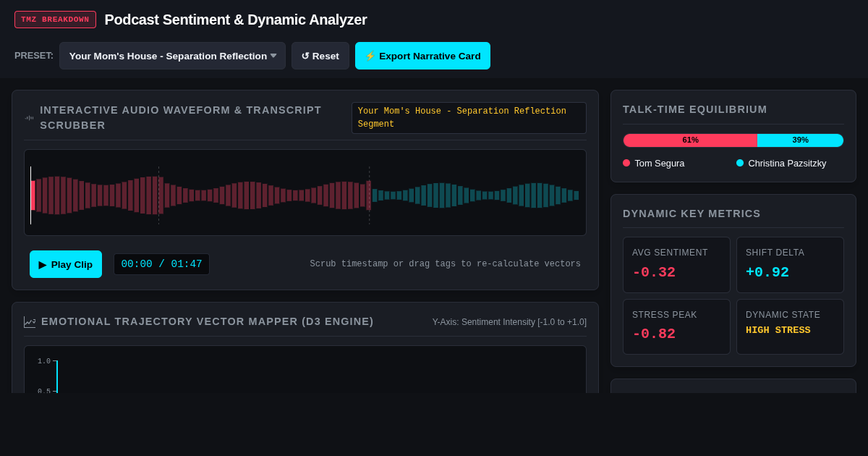Click the Tom Segura red legend dot
Screen dimensions: 868x456
coord(626,163)
